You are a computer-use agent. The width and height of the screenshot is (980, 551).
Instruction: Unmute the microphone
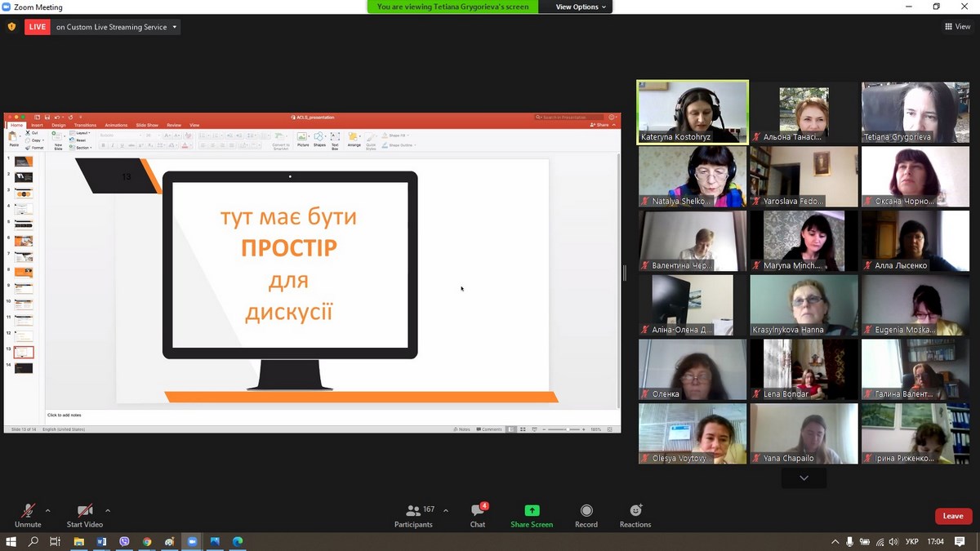[28, 511]
